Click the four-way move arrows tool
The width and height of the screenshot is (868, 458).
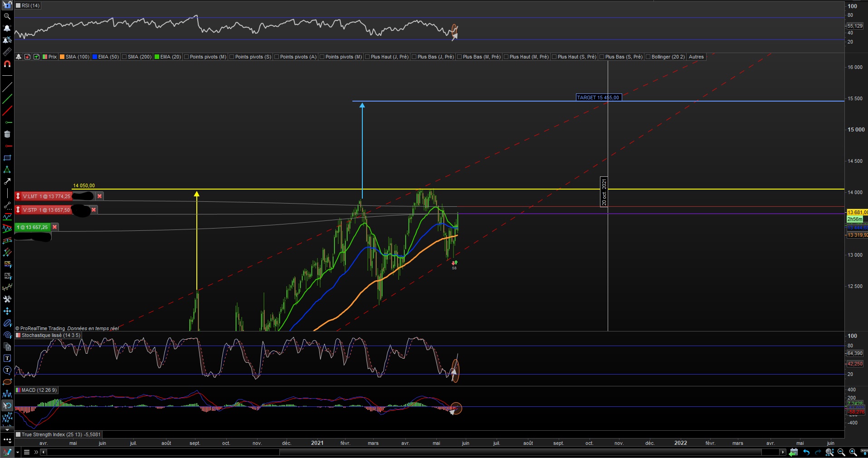click(x=7, y=311)
